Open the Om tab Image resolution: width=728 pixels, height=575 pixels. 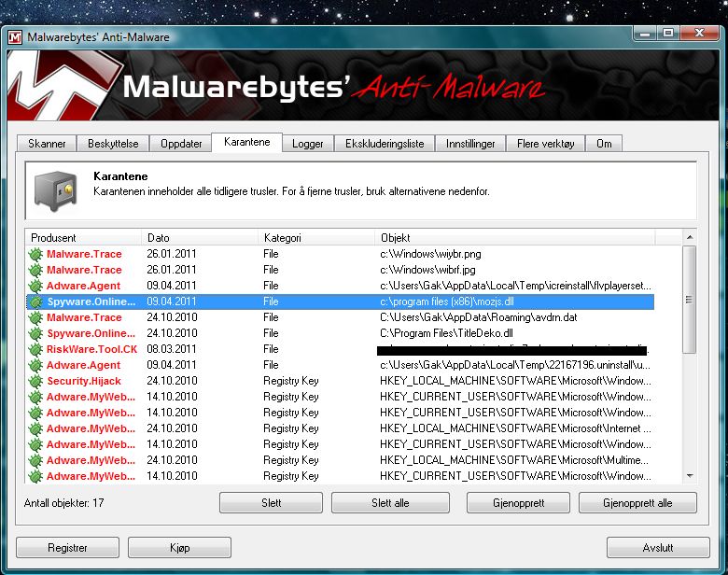click(604, 144)
